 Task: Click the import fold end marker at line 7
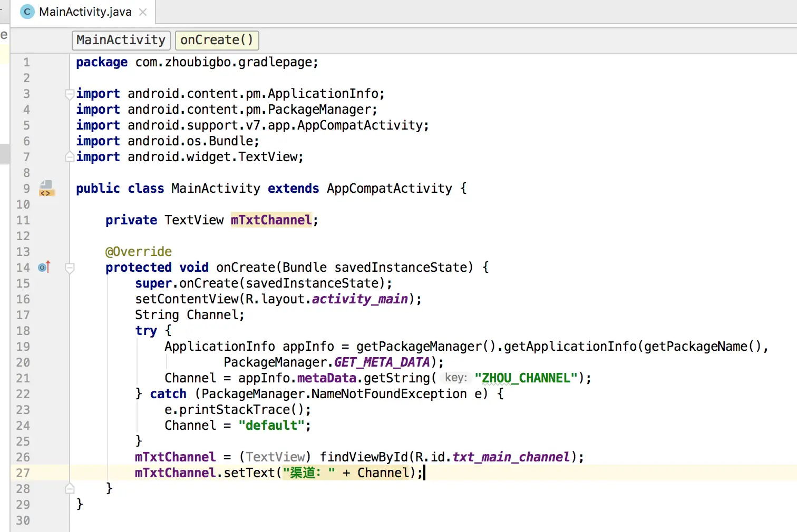(x=69, y=156)
